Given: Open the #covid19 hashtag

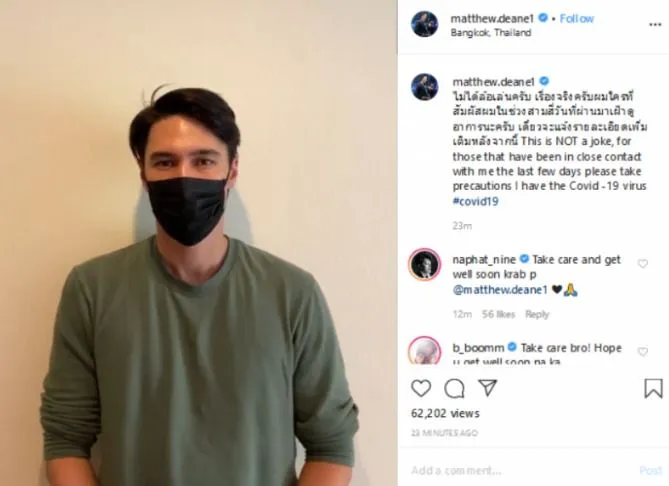Looking at the screenshot, I should [x=475, y=201].
